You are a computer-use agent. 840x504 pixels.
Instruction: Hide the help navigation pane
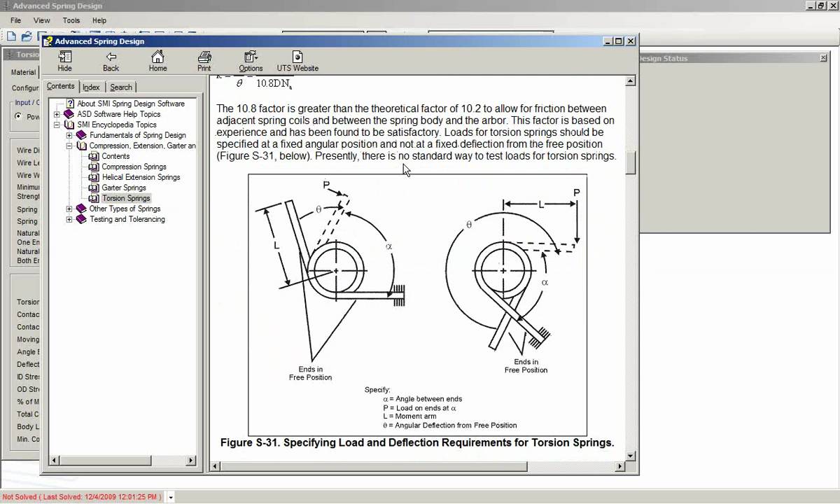tap(64, 62)
